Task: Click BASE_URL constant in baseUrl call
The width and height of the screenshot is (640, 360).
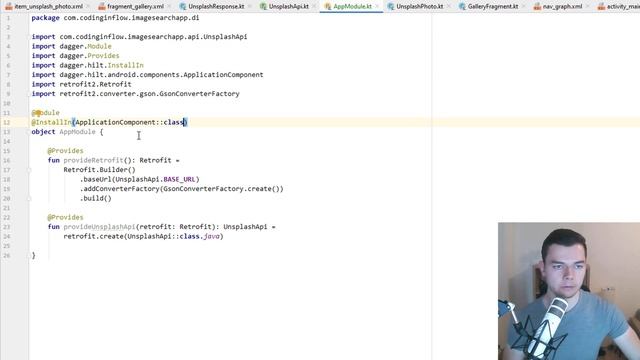Action: [180, 179]
